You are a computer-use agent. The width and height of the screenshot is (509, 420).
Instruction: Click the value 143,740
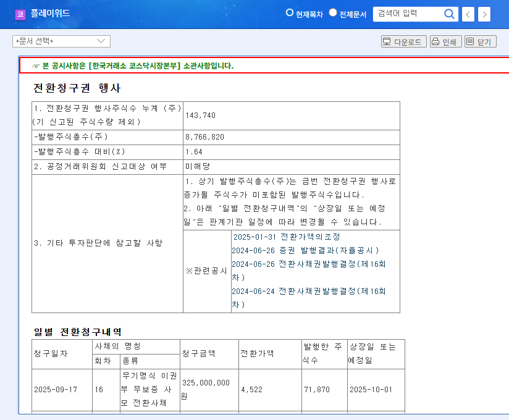200,115
